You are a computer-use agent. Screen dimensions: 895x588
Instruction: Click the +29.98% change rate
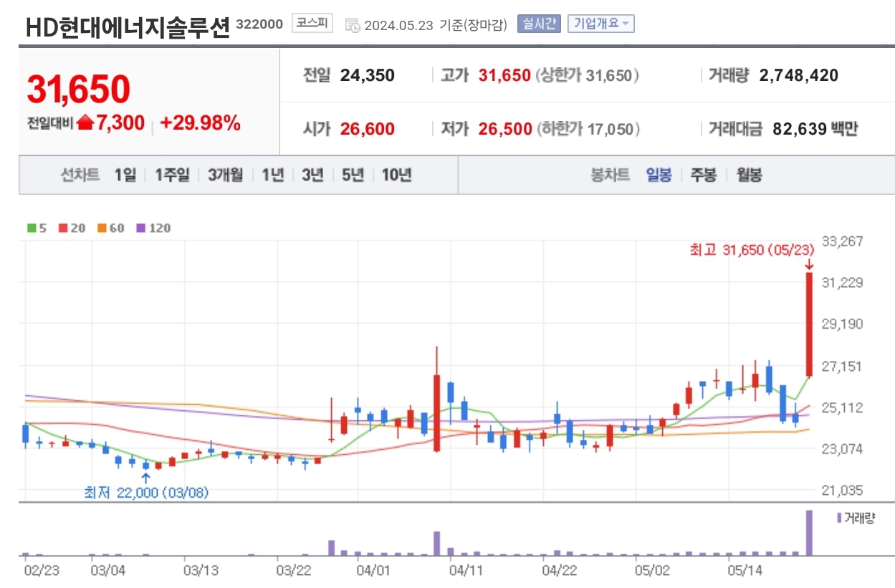pyautogui.click(x=200, y=123)
